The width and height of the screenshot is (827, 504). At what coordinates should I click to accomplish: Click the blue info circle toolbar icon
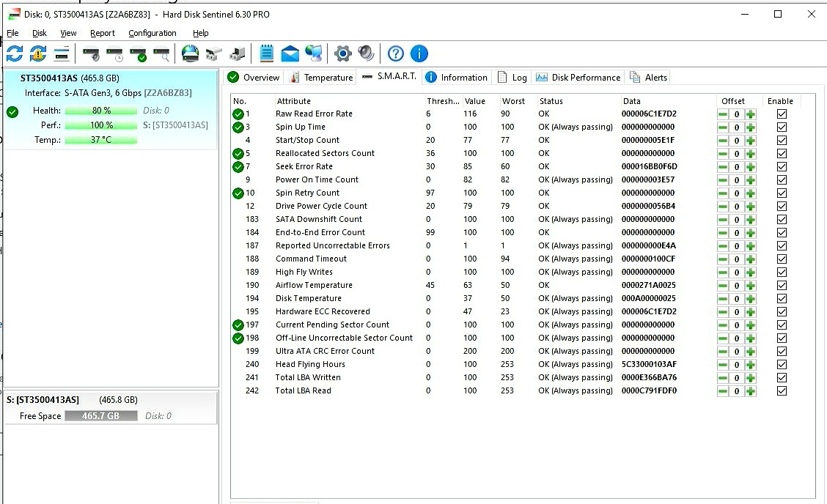419,53
